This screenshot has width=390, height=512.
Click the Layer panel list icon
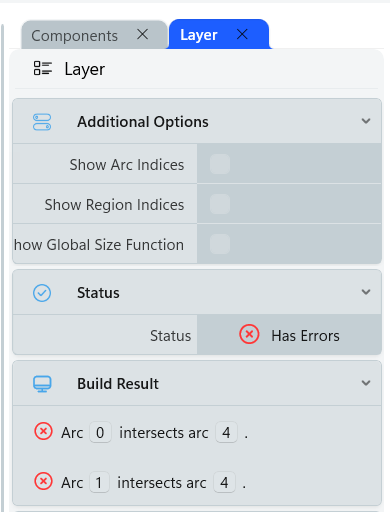[43, 68]
